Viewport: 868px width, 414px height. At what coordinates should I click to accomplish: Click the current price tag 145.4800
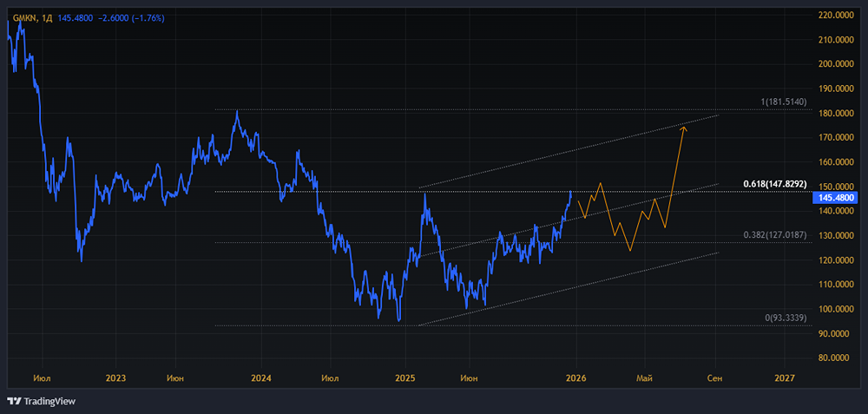coord(834,197)
